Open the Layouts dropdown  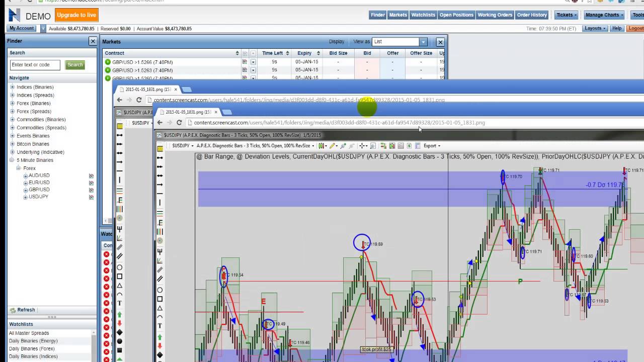[595, 29]
